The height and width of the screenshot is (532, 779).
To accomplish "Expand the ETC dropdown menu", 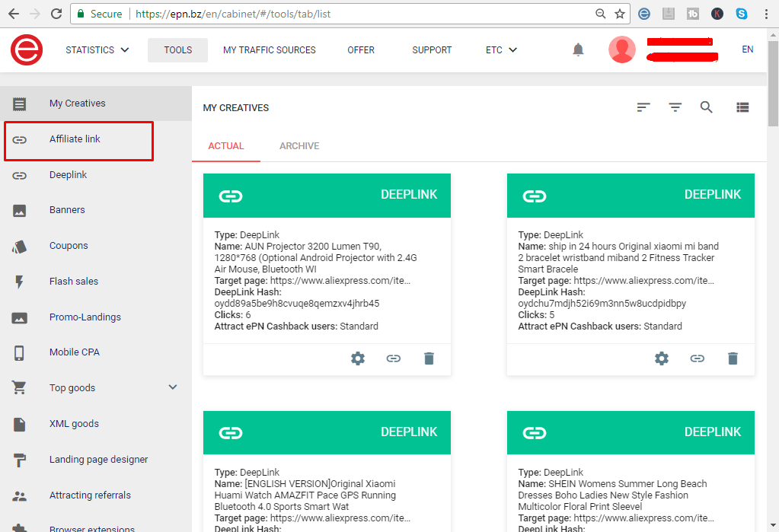I will point(501,50).
